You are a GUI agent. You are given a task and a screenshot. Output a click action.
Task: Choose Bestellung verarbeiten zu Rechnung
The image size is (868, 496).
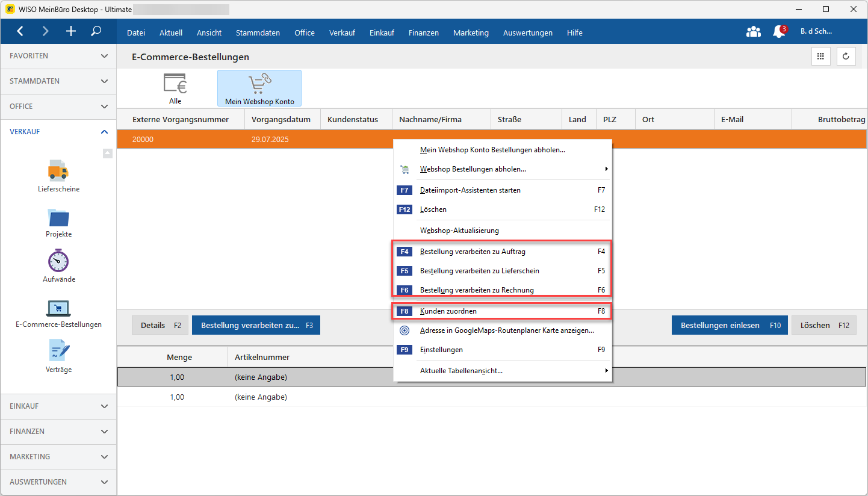(x=503, y=290)
